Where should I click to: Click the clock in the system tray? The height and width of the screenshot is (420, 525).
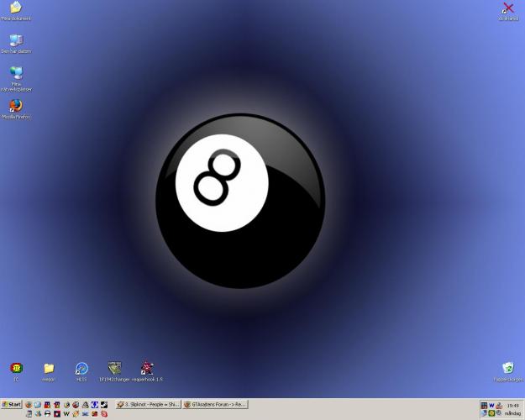512,405
